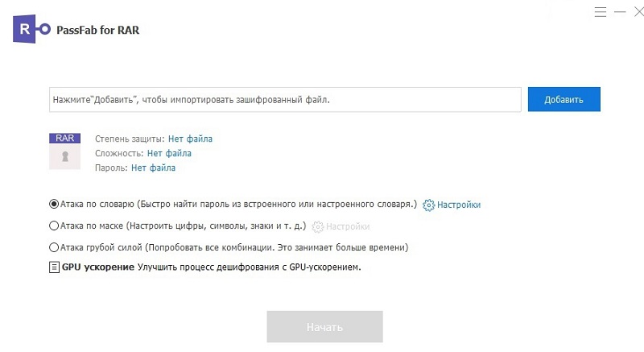Click the RAR file lock thumbnail icon
This screenshot has width=644, height=352.
(x=64, y=151)
